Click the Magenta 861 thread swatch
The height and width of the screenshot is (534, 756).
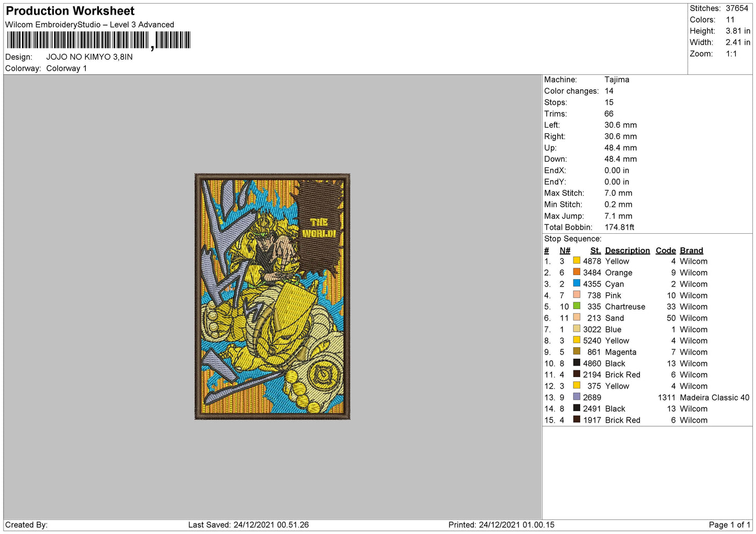(x=577, y=351)
